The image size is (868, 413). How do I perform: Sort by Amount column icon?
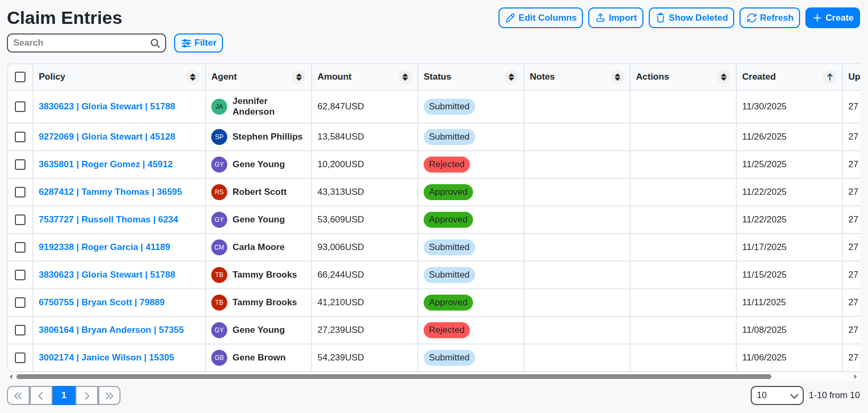pos(405,77)
